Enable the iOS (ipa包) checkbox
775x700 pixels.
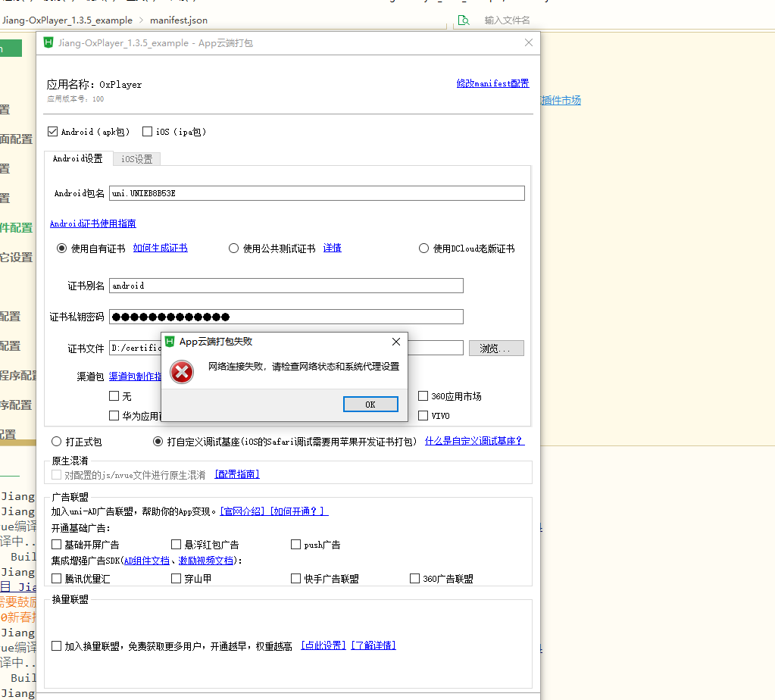coord(148,132)
